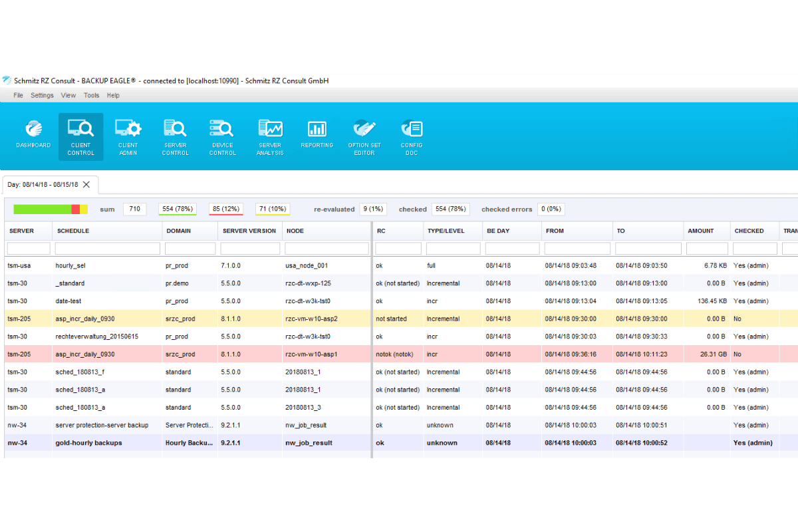This screenshot has width=798, height=532.
Task: Click the filter field under SCHEDULE
Action: (x=108, y=248)
